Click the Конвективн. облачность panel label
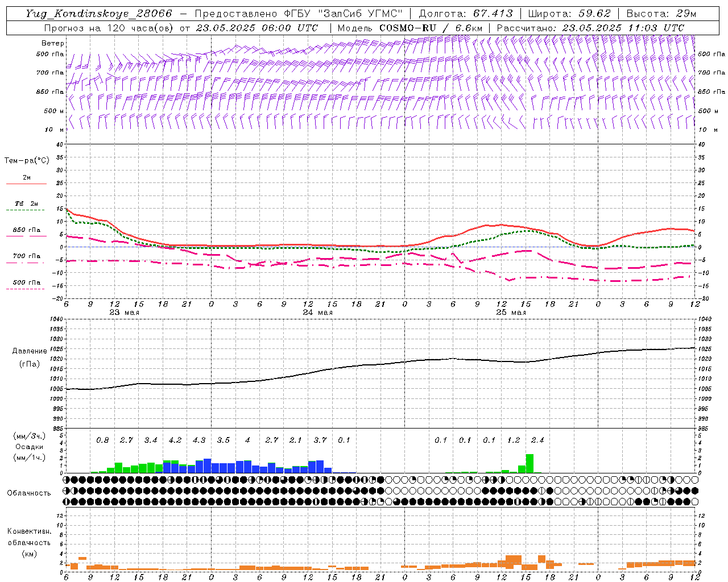This screenshot has height=582, width=728. click(29, 542)
